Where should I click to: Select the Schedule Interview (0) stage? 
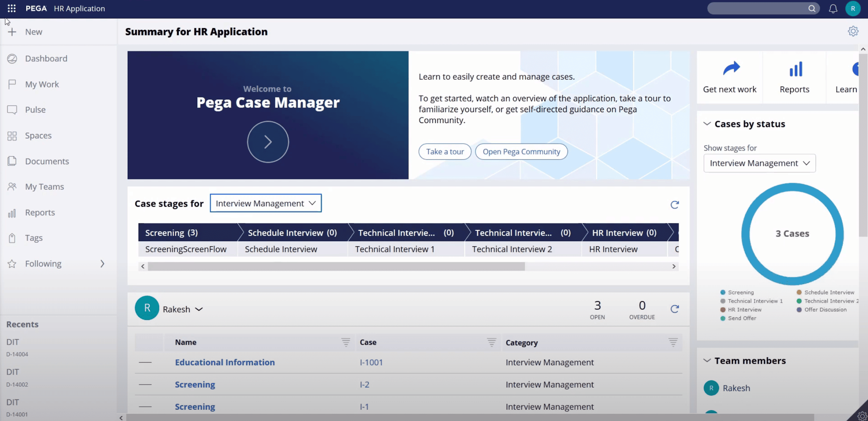click(x=292, y=232)
